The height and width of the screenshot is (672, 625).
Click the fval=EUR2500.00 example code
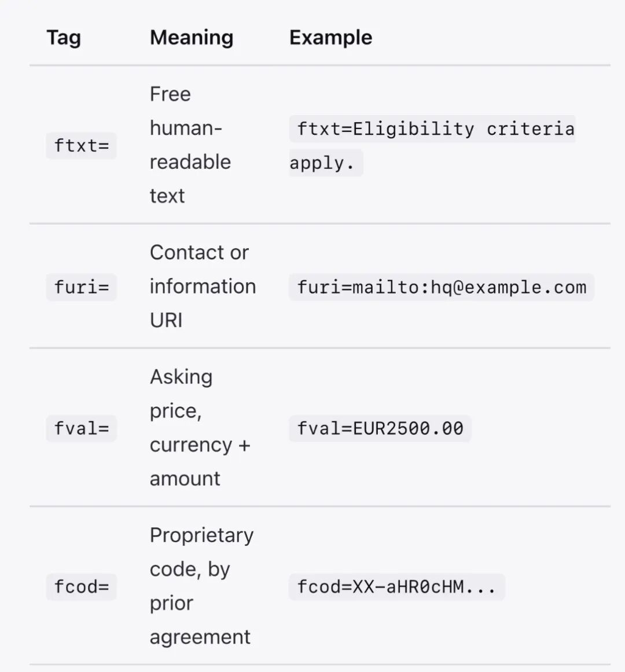click(380, 428)
